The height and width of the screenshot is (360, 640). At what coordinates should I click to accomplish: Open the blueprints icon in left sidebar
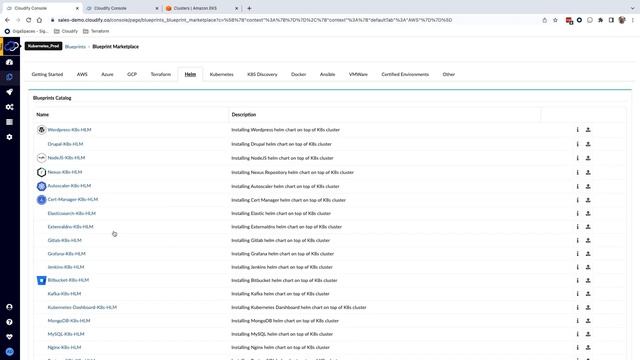tap(9, 77)
